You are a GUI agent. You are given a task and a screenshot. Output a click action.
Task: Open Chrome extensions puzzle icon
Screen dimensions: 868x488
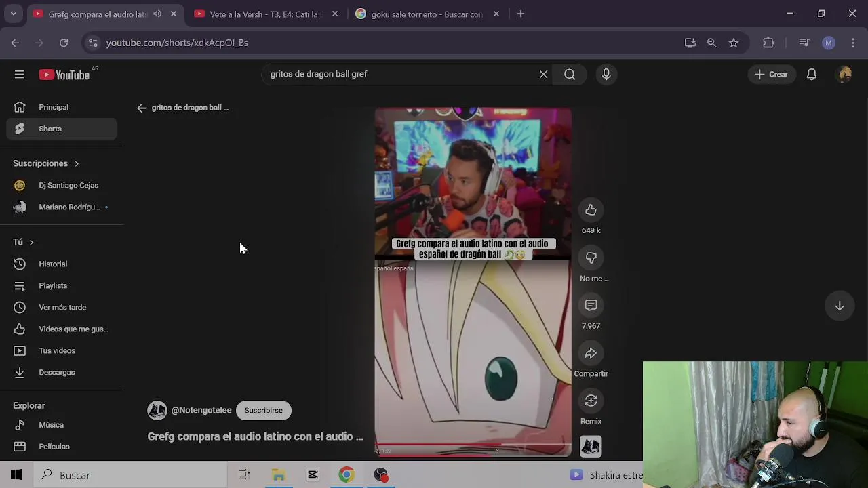pos(768,43)
